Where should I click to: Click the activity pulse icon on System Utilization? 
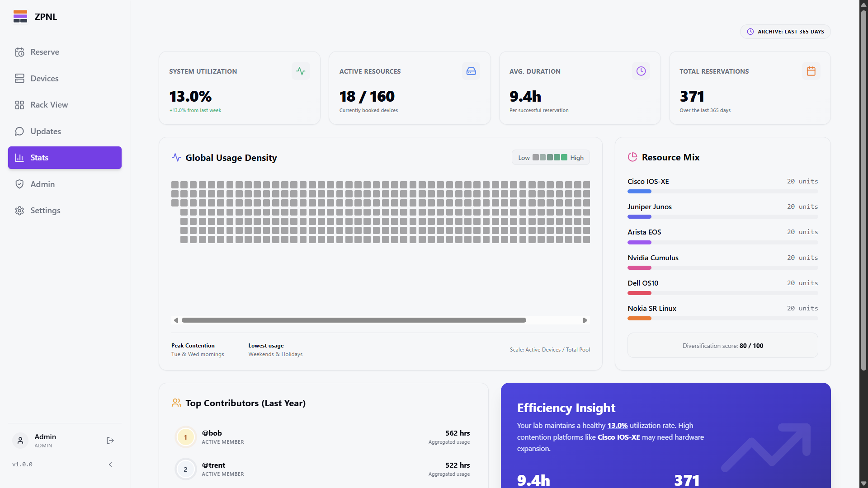pyautogui.click(x=301, y=71)
